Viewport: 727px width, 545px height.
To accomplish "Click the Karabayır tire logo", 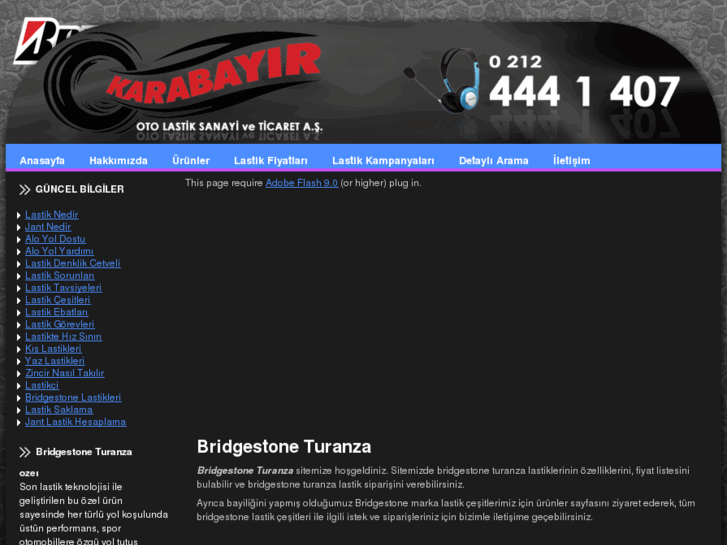I will [183, 81].
